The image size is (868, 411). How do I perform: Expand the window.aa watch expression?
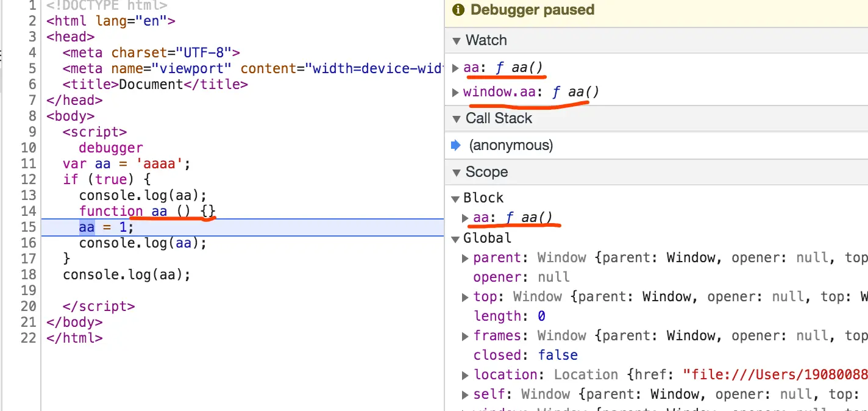(x=456, y=92)
